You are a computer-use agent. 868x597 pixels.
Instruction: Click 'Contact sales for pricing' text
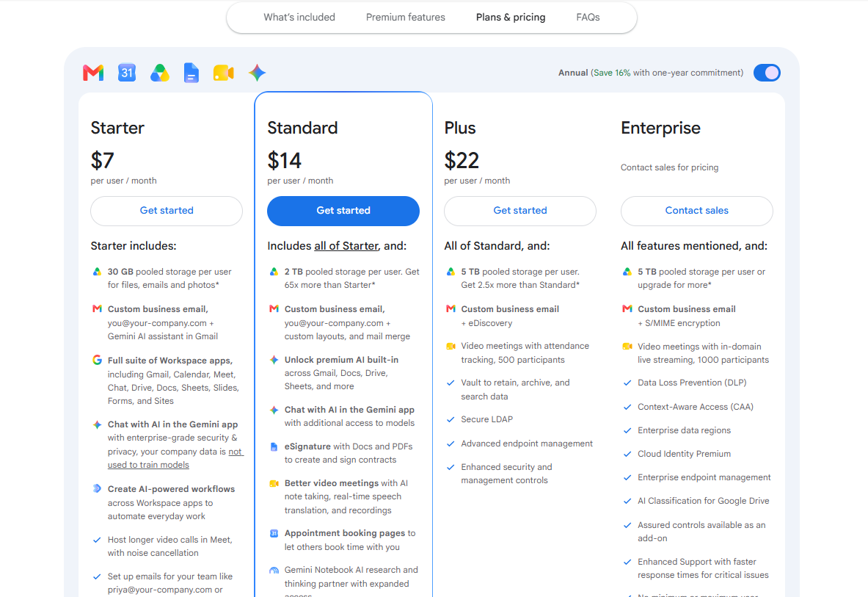click(x=669, y=167)
